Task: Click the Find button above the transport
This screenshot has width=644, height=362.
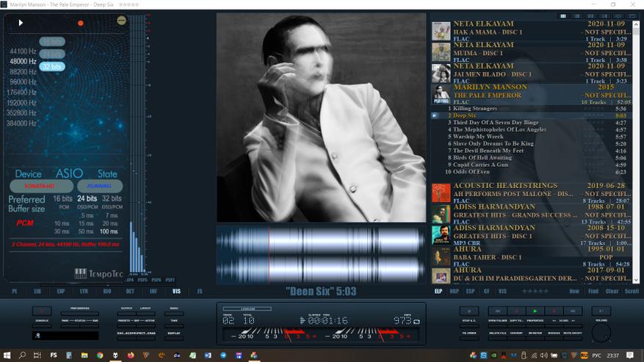Action: [593, 292]
